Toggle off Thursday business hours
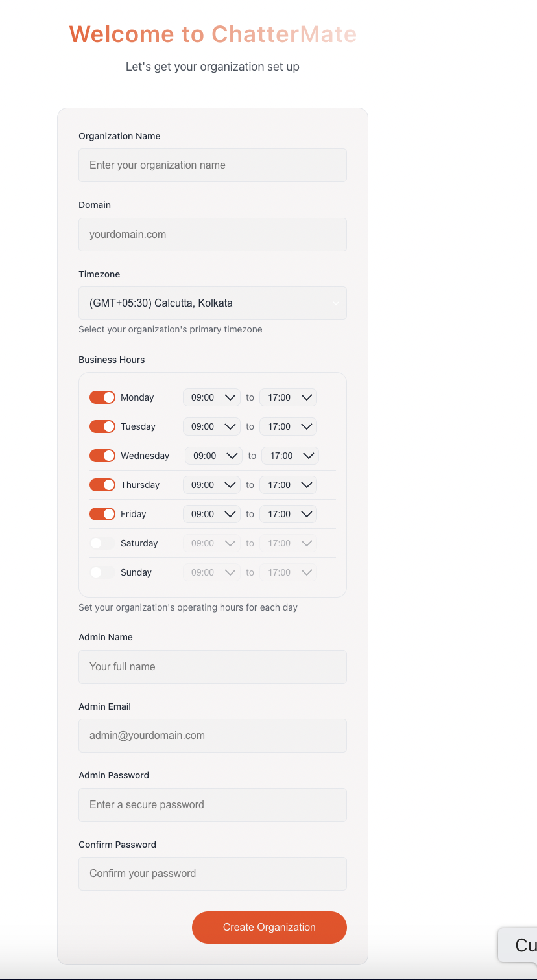The width and height of the screenshot is (537, 980). click(102, 484)
